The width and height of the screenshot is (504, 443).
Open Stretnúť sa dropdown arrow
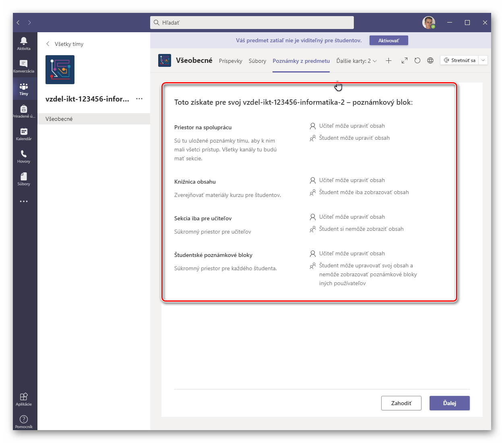click(x=483, y=60)
